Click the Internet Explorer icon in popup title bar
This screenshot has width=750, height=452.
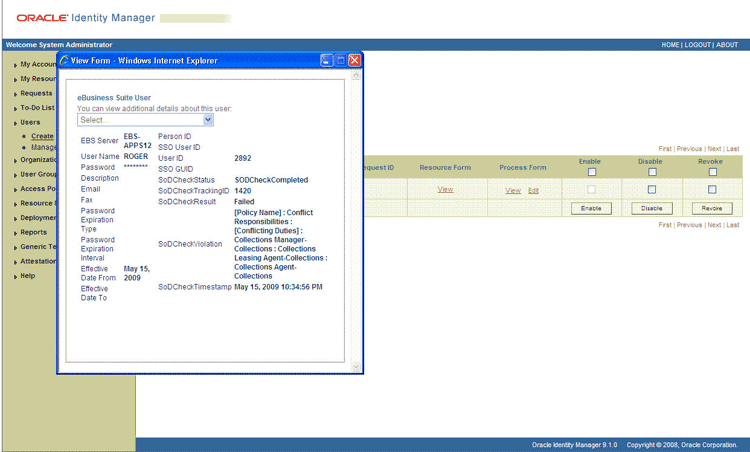pyautogui.click(x=64, y=60)
